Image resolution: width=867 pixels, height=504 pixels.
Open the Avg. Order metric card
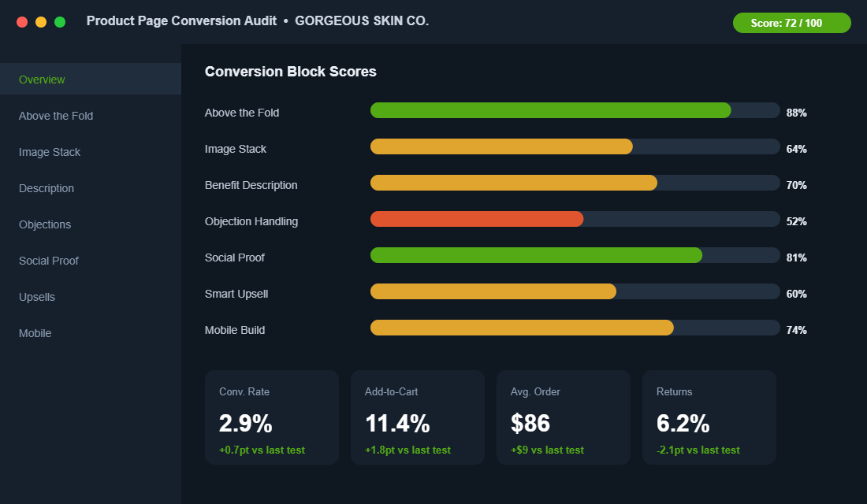pyautogui.click(x=564, y=417)
